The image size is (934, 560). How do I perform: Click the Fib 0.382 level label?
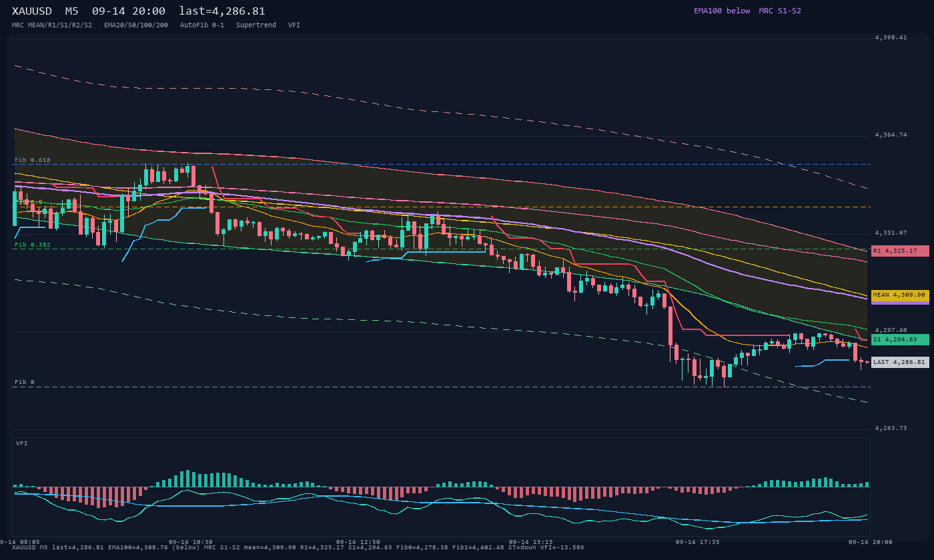click(x=33, y=245)
